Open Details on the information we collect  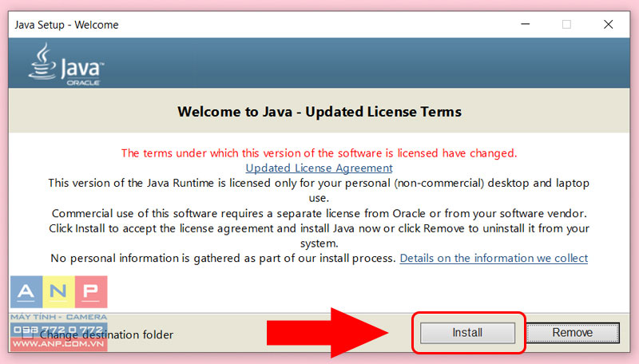tap(494, 258)
